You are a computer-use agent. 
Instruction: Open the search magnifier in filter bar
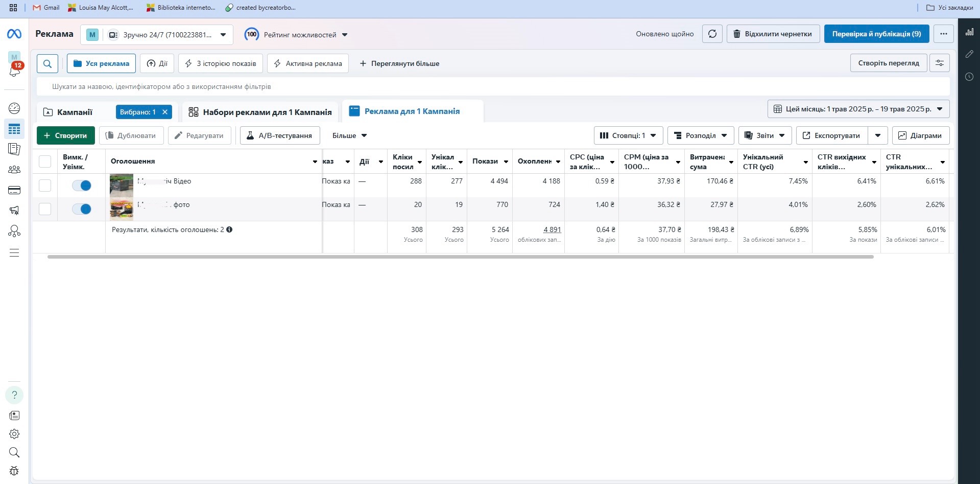(x=47, y=63)
